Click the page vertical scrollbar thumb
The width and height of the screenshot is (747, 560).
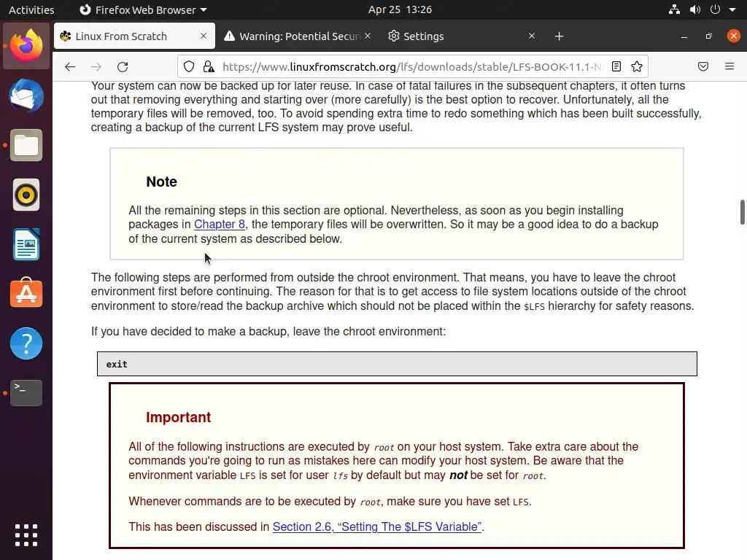pyautogui.click(x=742, y=212)
